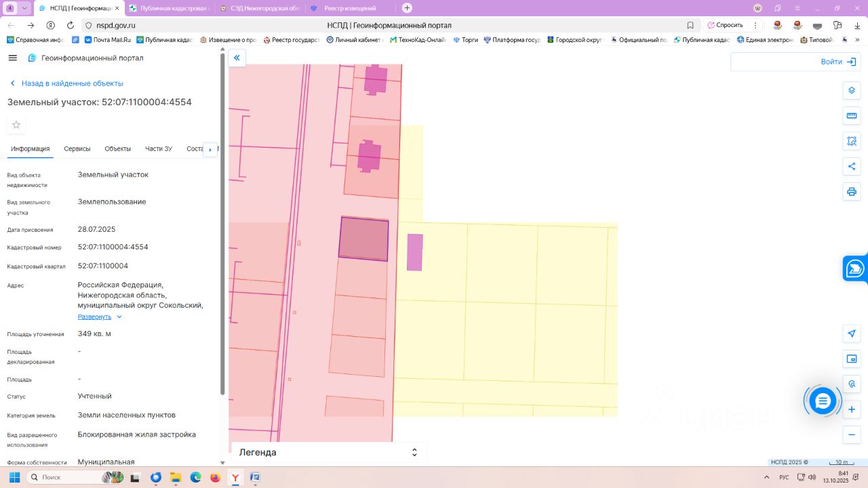Print the map with the printer icon
868x488 pixels.
(852, 192)
